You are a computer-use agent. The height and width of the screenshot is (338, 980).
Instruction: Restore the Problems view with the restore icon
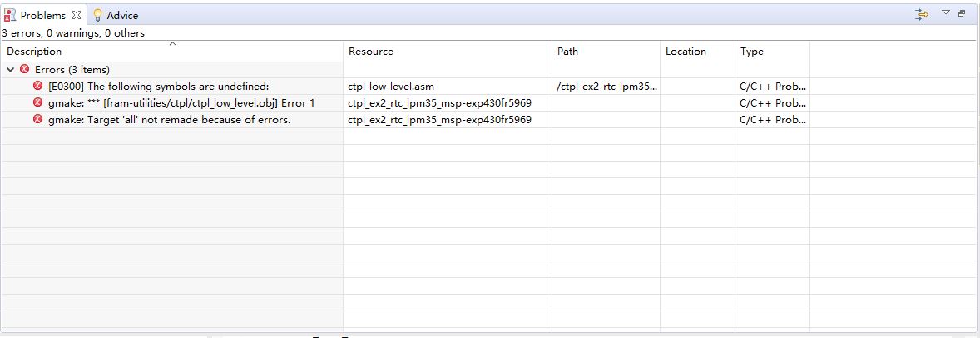pos(963,13)
